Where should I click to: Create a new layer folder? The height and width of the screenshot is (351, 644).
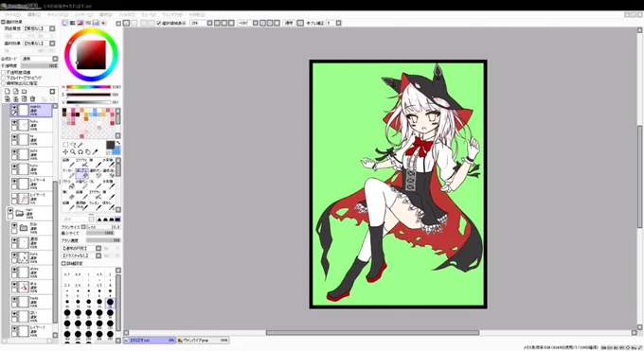(25, 91)
